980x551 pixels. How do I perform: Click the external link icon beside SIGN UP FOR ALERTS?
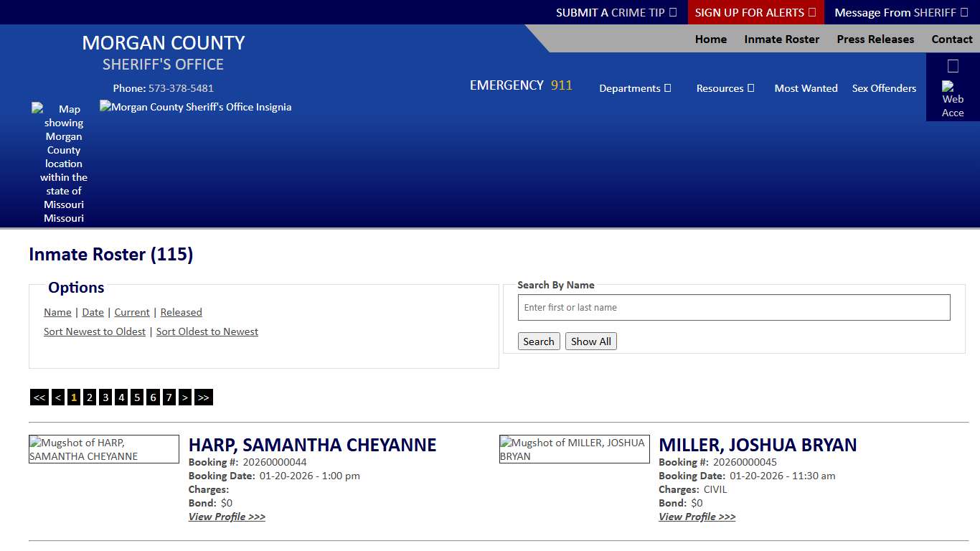[x=812, y=12]
